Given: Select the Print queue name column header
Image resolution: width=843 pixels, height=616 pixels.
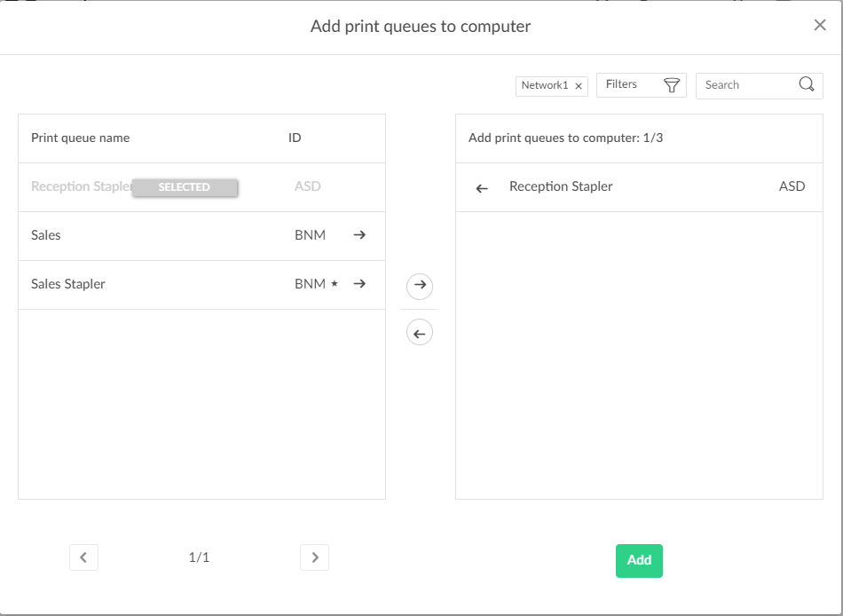Looking at the screenshot, I should coord(80,138).
